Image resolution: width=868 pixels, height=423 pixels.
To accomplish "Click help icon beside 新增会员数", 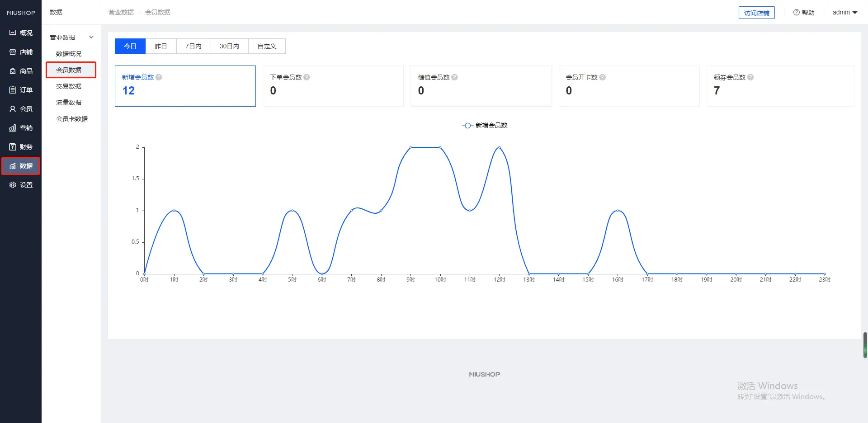I will coord(159,77).
